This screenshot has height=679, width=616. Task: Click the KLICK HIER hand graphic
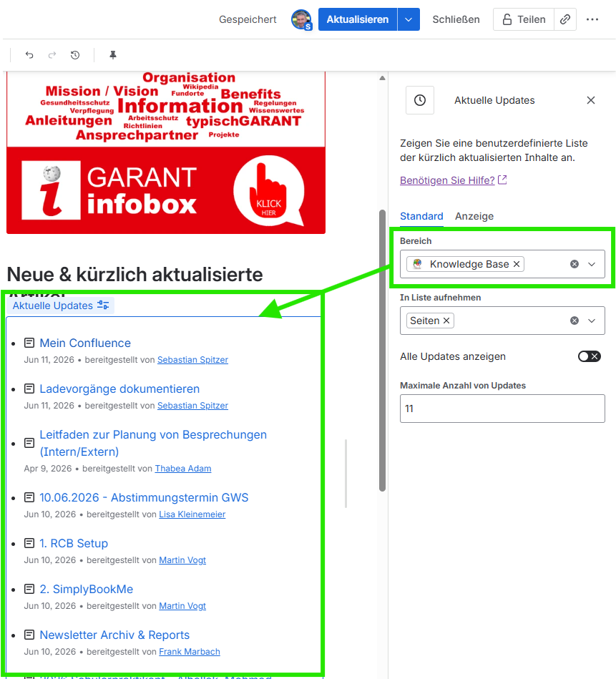269,191
